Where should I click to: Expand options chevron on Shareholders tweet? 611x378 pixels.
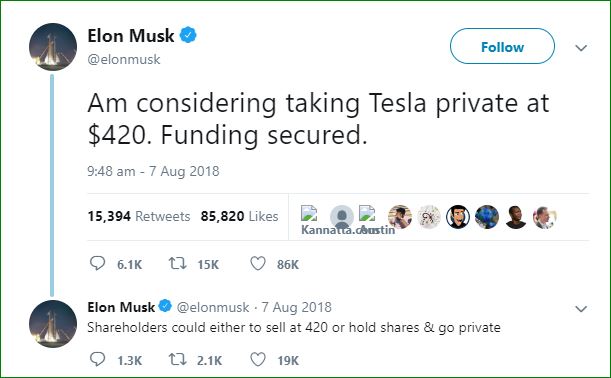point(581,309)
